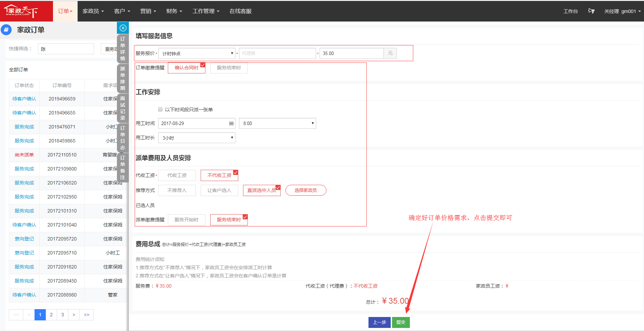Select 直派选中人员 option
This screenshot has width=644, height=331.
tap(262, 190)
